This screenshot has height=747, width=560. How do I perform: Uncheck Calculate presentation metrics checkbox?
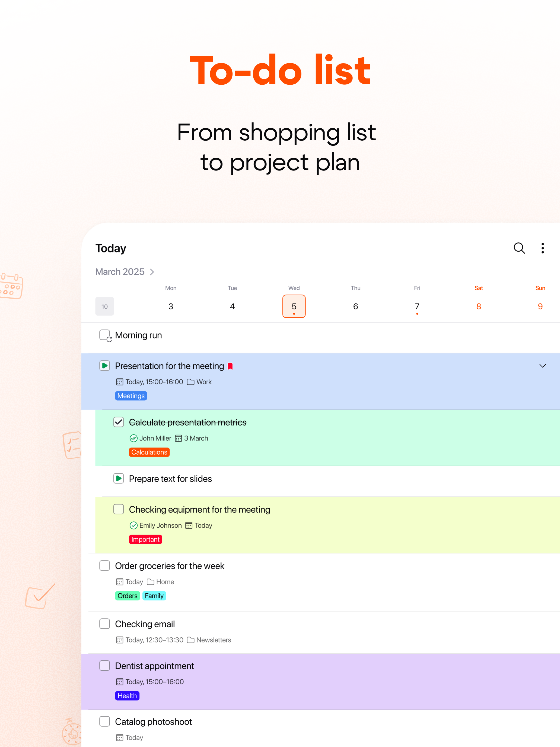click(119, 422)
